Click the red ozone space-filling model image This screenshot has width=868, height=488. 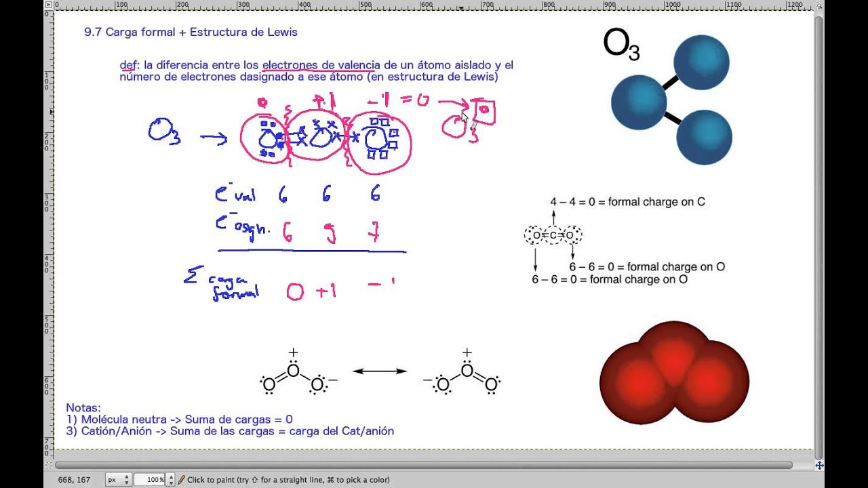(674, 372)
